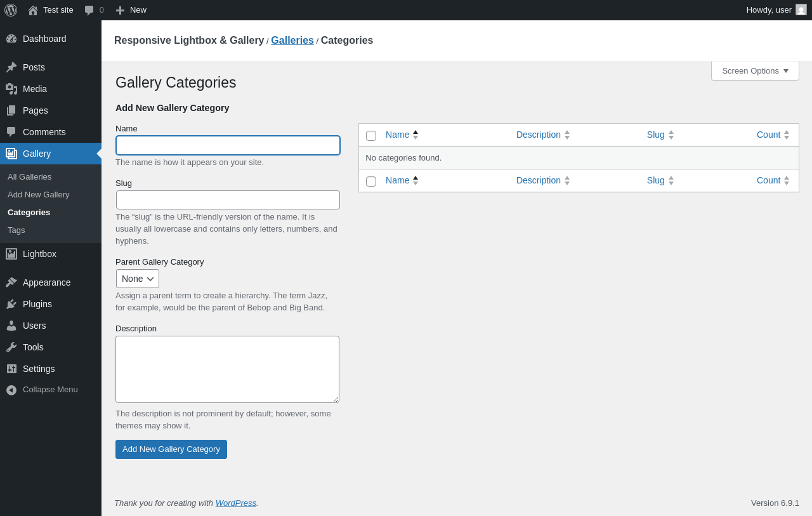Sort table by Count column header
The image size is (812, 516).
coord(768,135)
